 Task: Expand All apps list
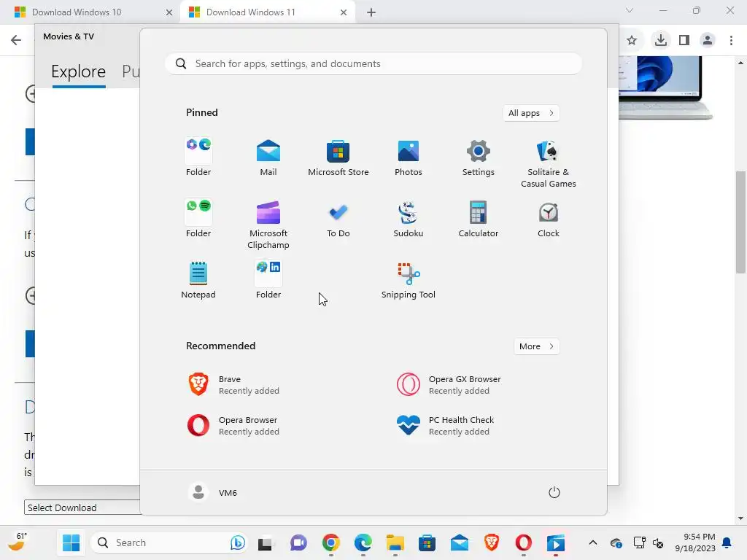click(x=531, y=113)
